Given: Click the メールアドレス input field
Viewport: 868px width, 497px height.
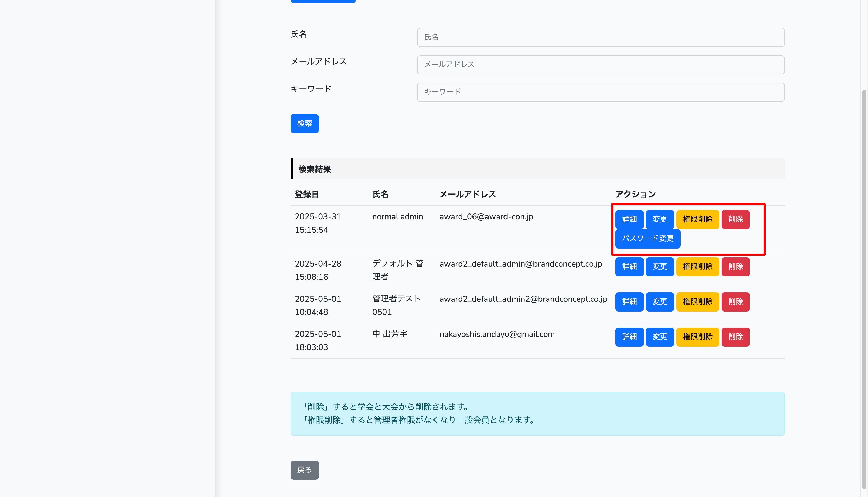Looking at the screenshot, I should (600, 65).
